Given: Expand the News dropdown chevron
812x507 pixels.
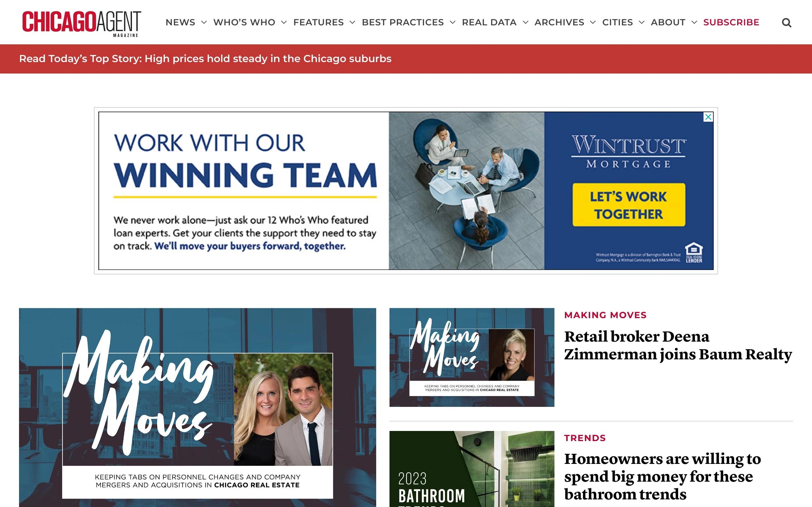Looking at the screenshot, I should click(204, 22).
